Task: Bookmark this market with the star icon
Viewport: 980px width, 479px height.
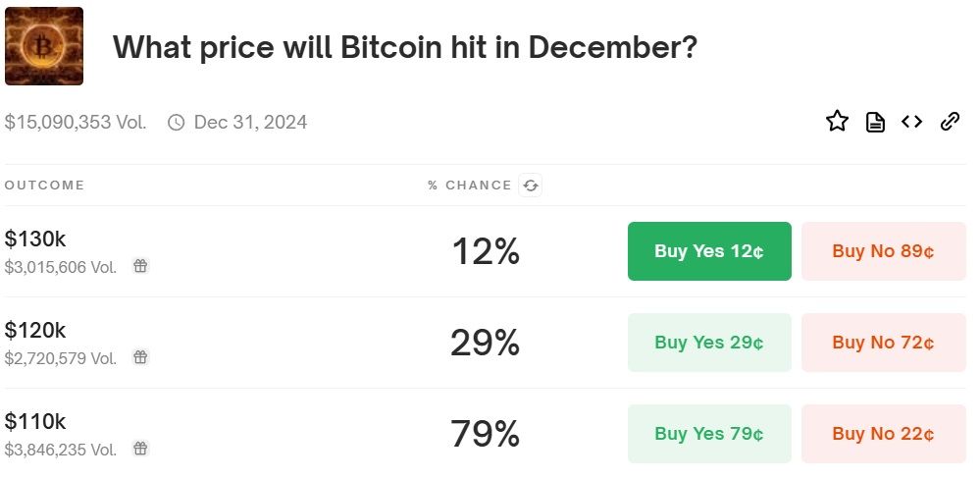Action: [837, 122]
